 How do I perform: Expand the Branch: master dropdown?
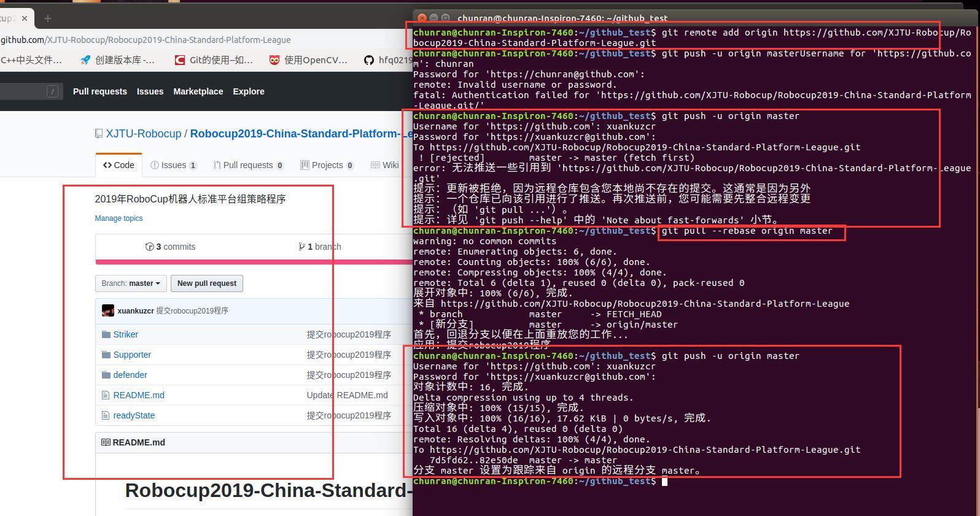[x=131, y=283]
